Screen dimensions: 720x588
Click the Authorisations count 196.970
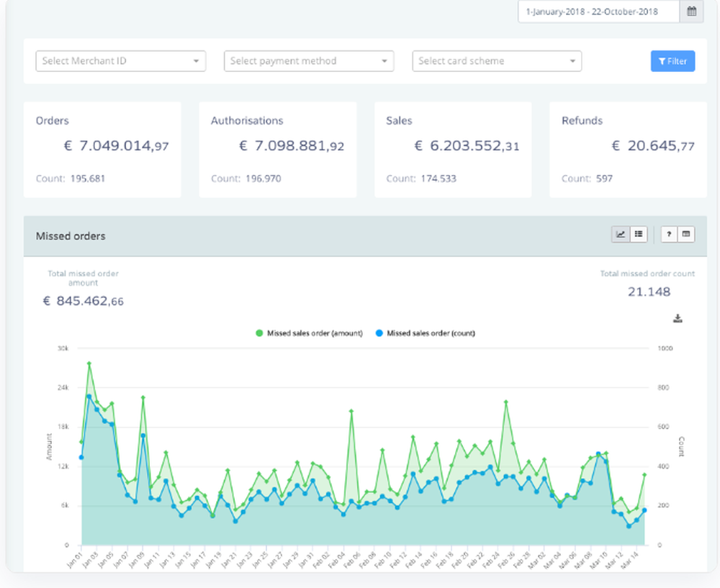pos(263,178)
